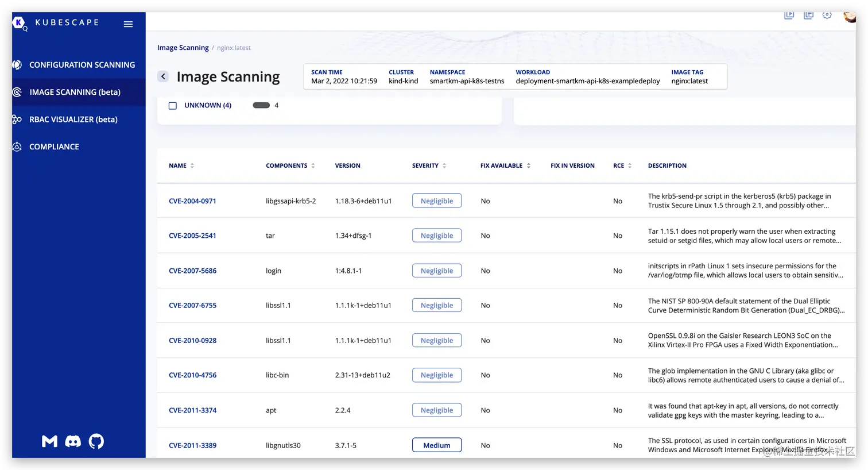Screen dimensions: 868x470
Task: Click the documentation icon in top bar
Action: click(808, 16)
